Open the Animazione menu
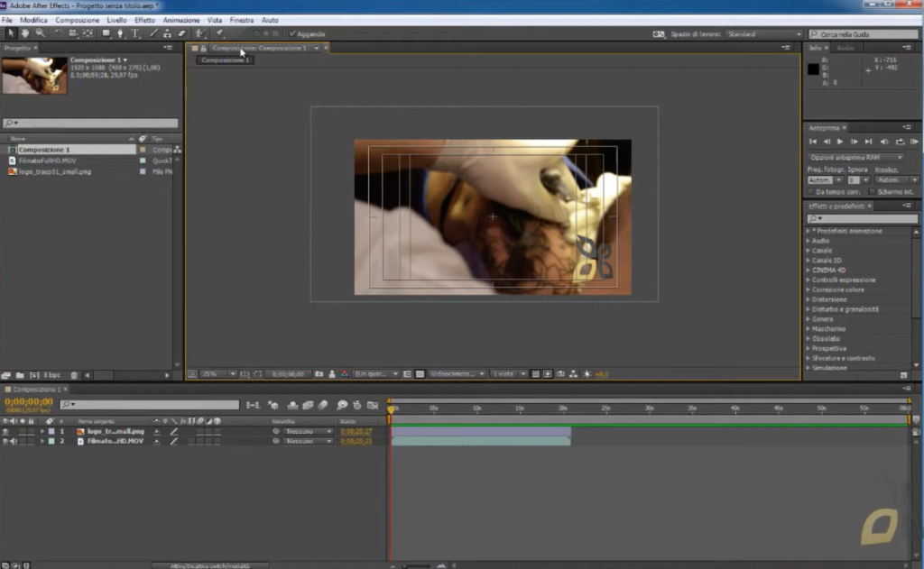The image size is (924, 569). tap(180, 20)
